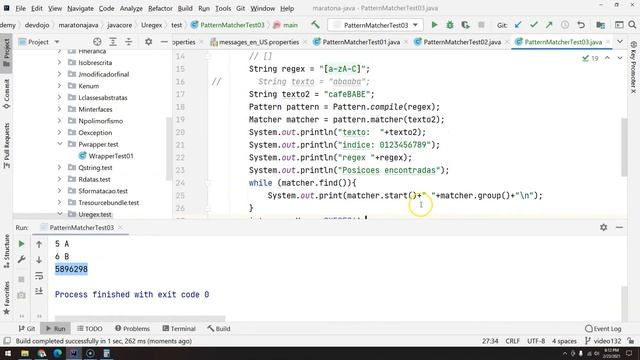The width and height of the screenshot is (640, 360).
Task: Toggle scroll to end in Run console
Action: tap(39, 291)
